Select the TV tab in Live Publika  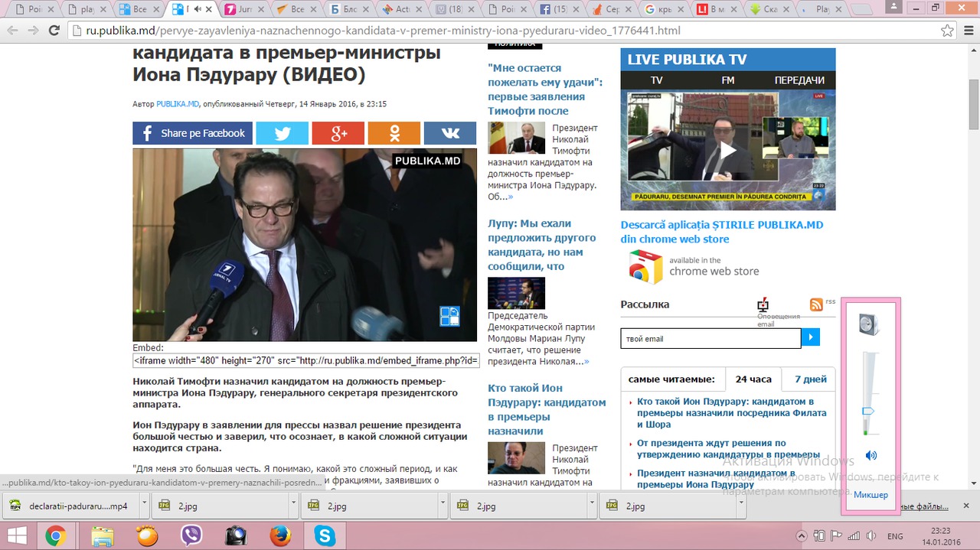(656, 80)
